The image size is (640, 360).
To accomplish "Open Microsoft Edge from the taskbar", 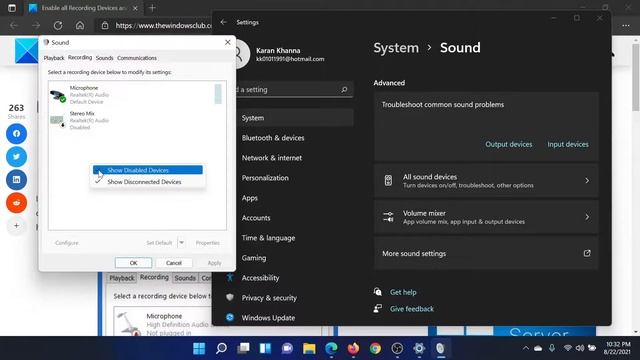I will tap(331, 348).
